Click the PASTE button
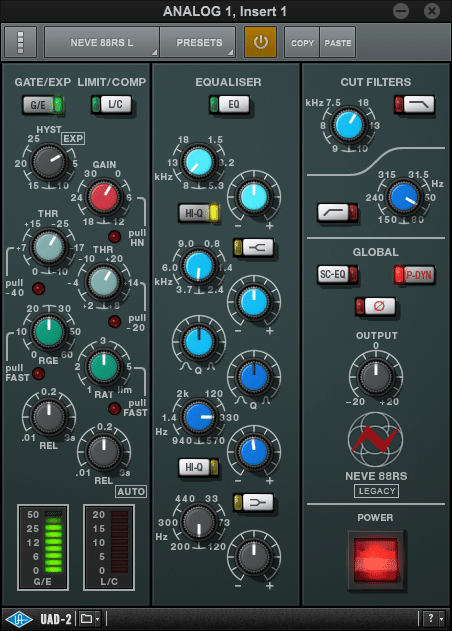Viewport: 452px width, 631px height. pos(338,42)
